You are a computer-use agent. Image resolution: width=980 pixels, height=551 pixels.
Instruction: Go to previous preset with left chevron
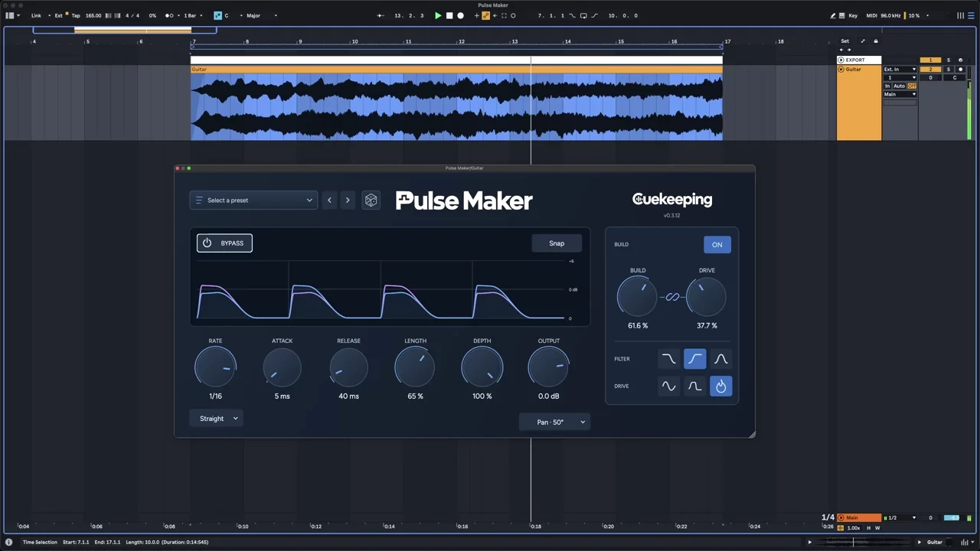329,200
